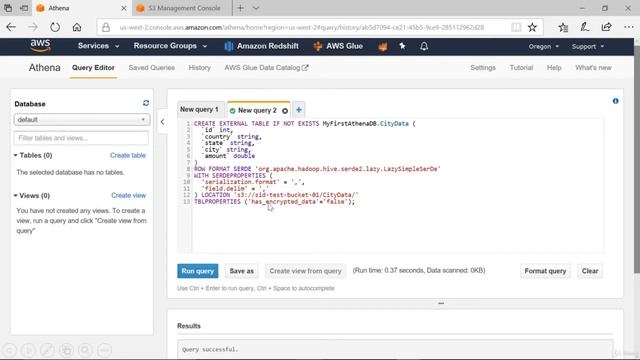The height and width of the screenshot is (360, 640).
Task: Open the Services menu
Action: (98, 46)
